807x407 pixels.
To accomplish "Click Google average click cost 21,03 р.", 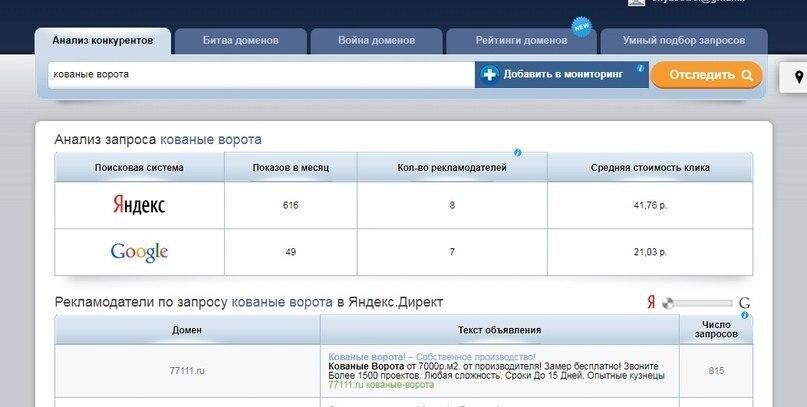I will point(650,252).
